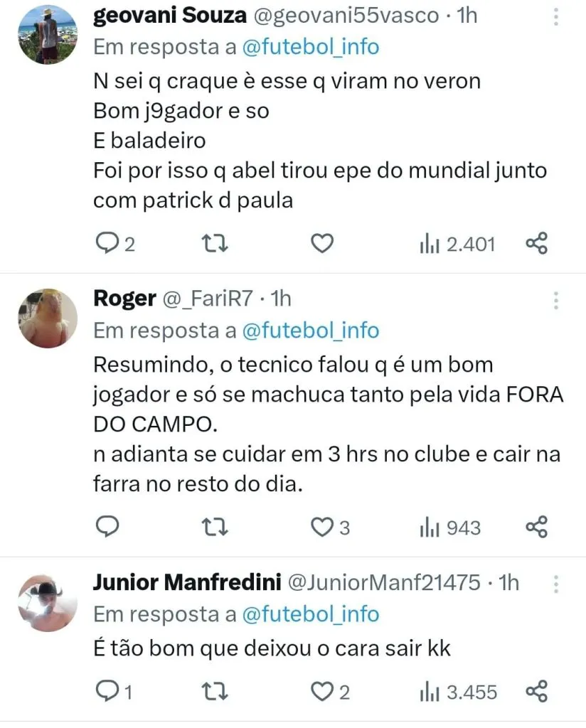
Task: Like Roger's tweet with 3 likes
Action: (x=323, y=528)
